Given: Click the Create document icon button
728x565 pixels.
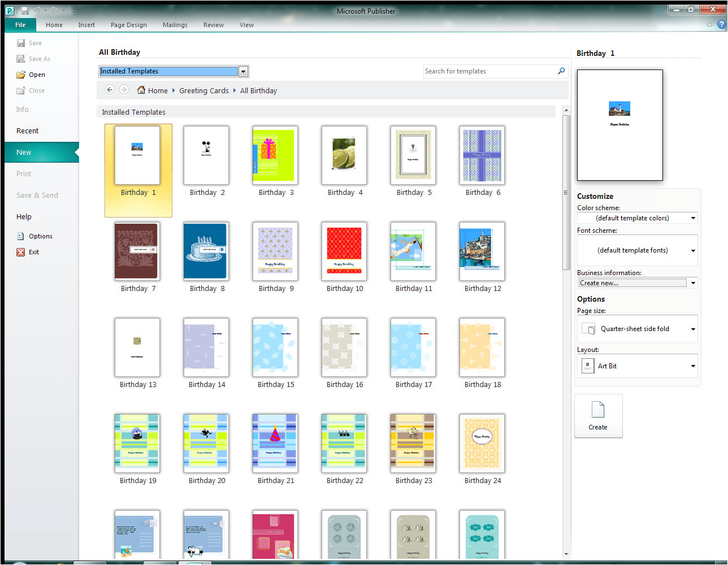Looking at the screenshot, I should [598, 416].
